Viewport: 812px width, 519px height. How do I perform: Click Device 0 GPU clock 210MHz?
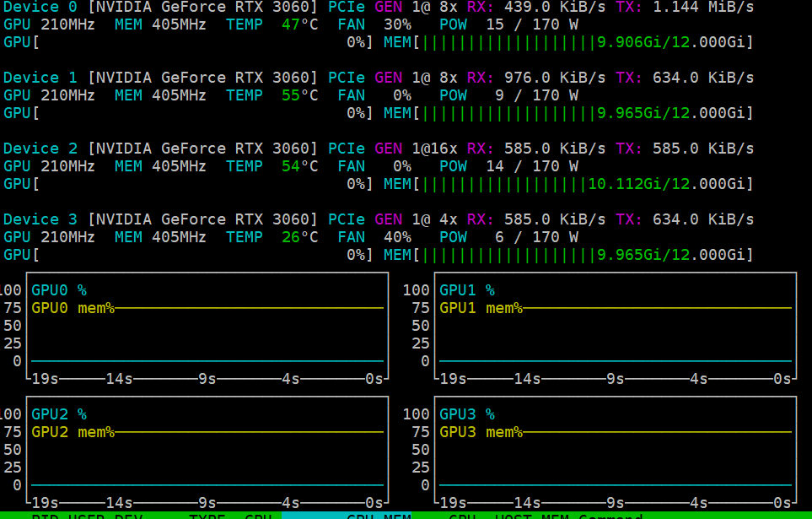pyautogui.click(x=49, y=24)
